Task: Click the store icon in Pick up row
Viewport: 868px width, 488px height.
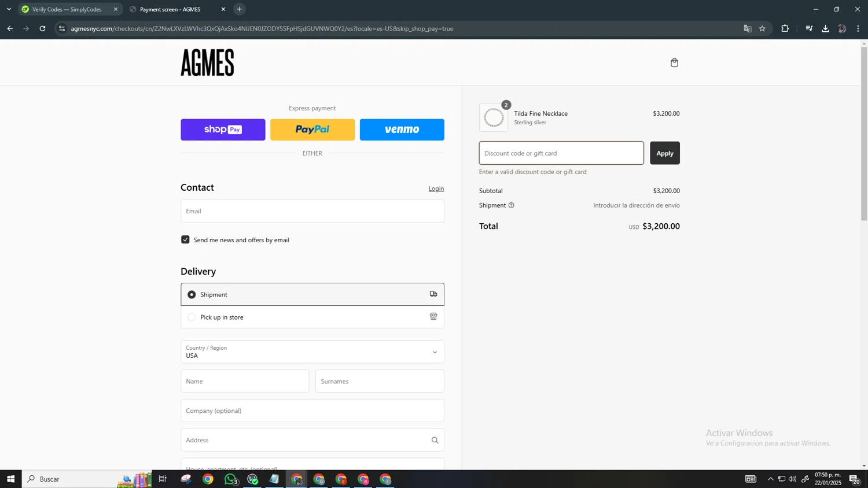Action: click(x=433, y=317)
